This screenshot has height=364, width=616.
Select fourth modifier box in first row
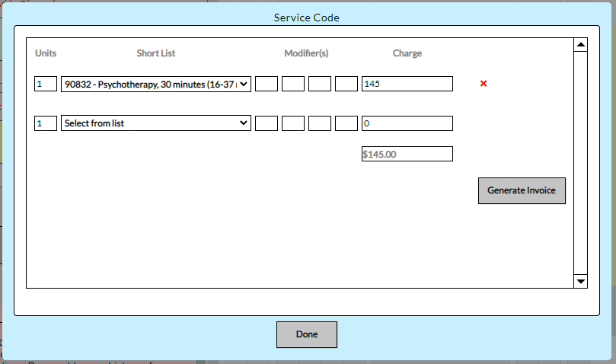point(346,85)
